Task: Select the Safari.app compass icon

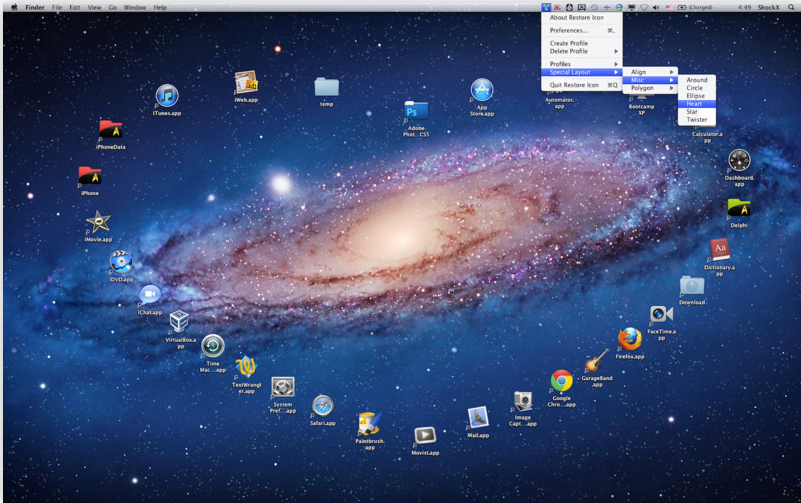Action: (x=322, y=406)
